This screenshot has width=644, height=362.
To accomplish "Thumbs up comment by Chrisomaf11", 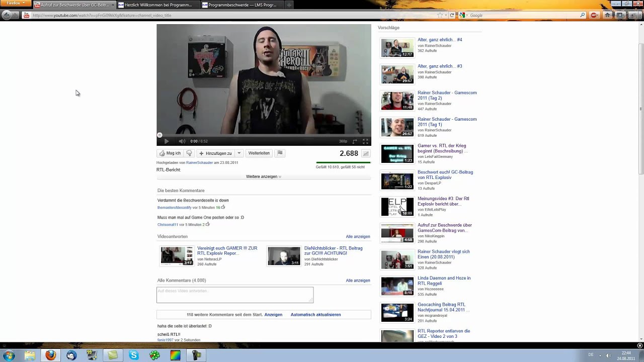I will point(207,224).
